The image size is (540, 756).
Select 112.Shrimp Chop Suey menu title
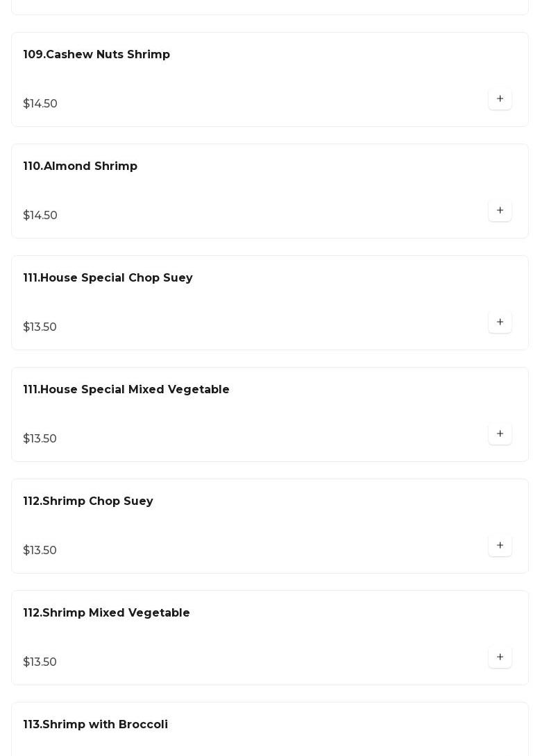tap(88, 501)
